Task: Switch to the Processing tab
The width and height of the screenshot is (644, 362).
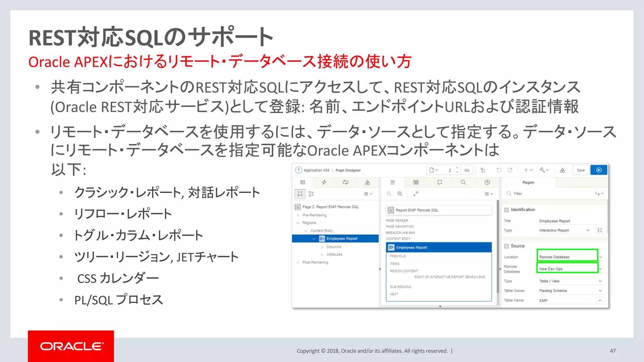Action: [x=345, y=182]
